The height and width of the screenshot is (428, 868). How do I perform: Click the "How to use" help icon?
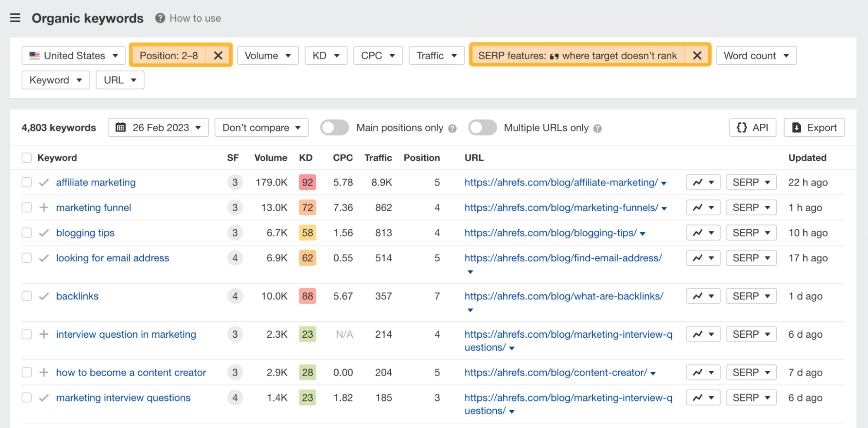(159, 18)
